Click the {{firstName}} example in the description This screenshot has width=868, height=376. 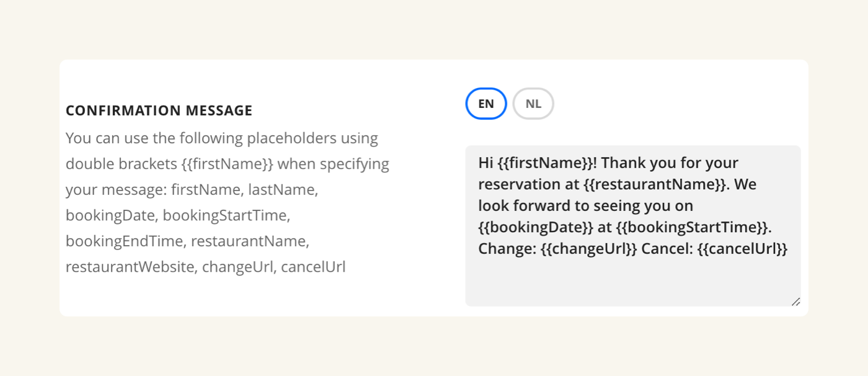227,164
